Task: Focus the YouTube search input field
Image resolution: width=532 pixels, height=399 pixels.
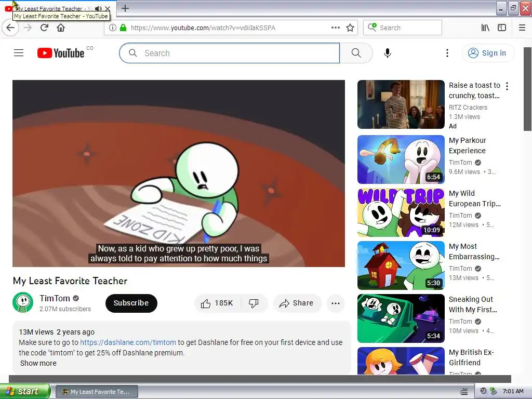Action: pyautogui.click(x=229, y=53)
